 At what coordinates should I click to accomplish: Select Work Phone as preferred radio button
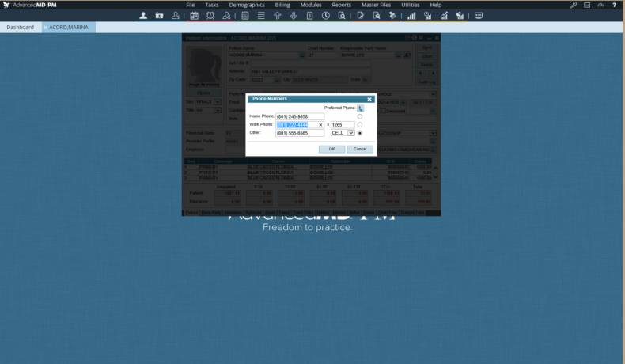coord(360,125)
